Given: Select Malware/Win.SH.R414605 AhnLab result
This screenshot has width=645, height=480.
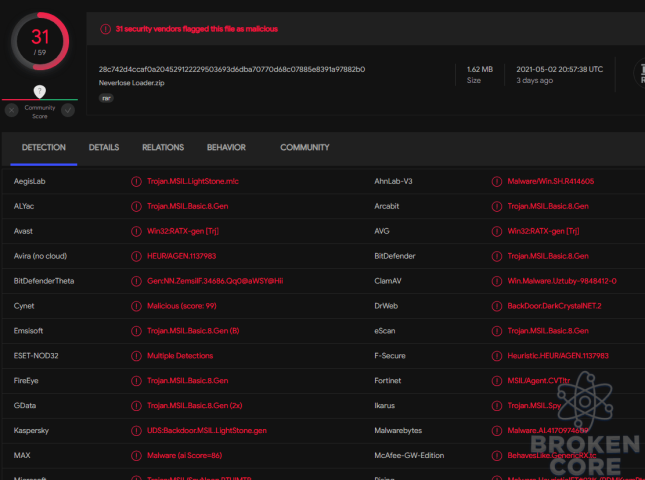Looking at the screenshot, I should coord(551,181).
